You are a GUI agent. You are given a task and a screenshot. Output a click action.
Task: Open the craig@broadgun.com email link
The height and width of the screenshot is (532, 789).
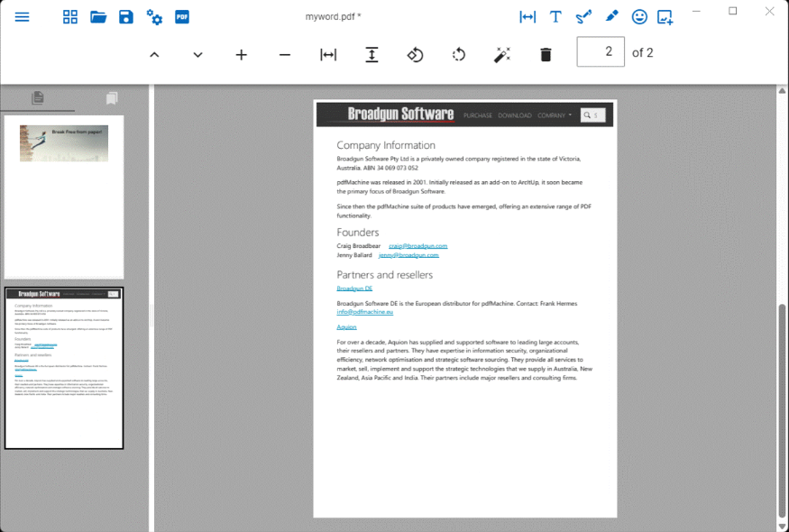tap(417, 246)
